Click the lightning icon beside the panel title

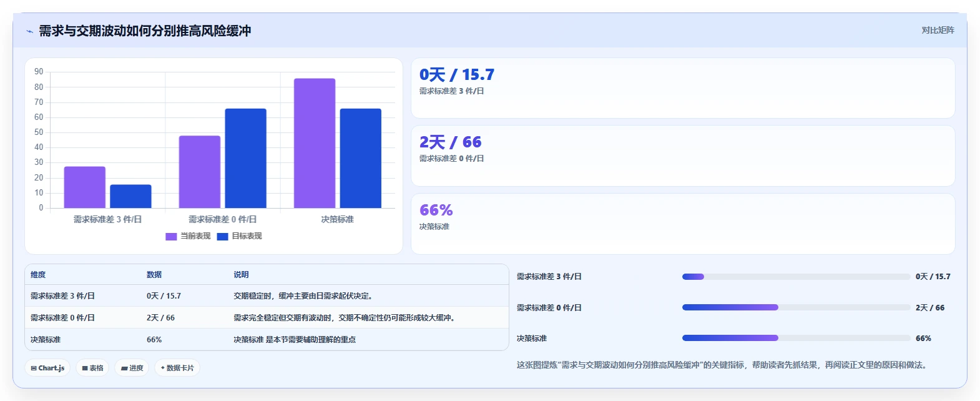tap(29, 31)
